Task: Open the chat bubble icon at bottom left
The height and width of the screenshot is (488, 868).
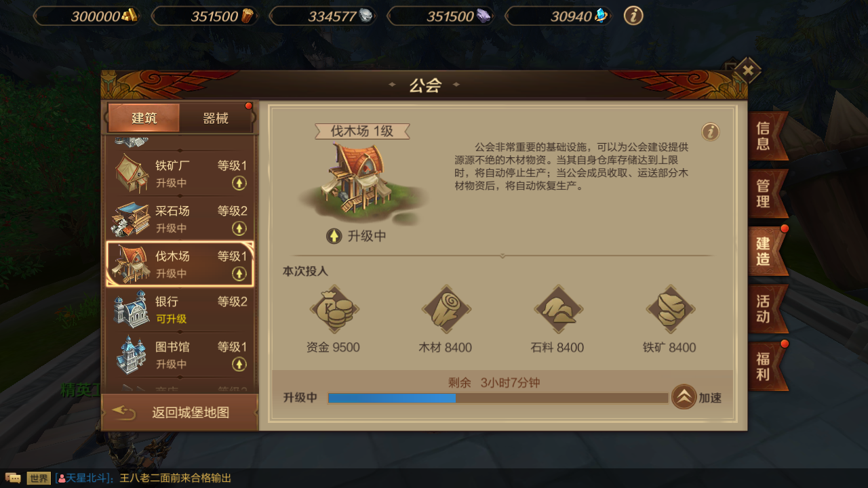Action: (13, 478)
